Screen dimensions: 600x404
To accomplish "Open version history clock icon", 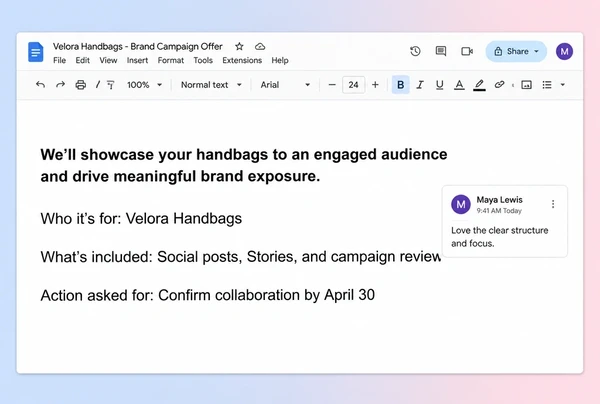I will tap(415, 51).
